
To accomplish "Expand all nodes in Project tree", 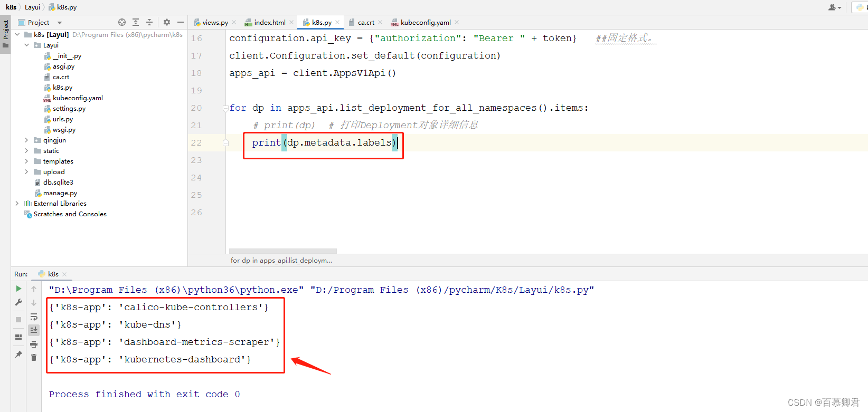I will pyautogui.click(x=136, y=22).
